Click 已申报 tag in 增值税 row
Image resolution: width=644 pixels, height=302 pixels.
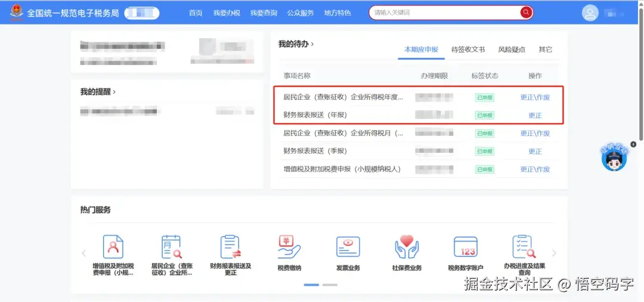click(485, 170)
